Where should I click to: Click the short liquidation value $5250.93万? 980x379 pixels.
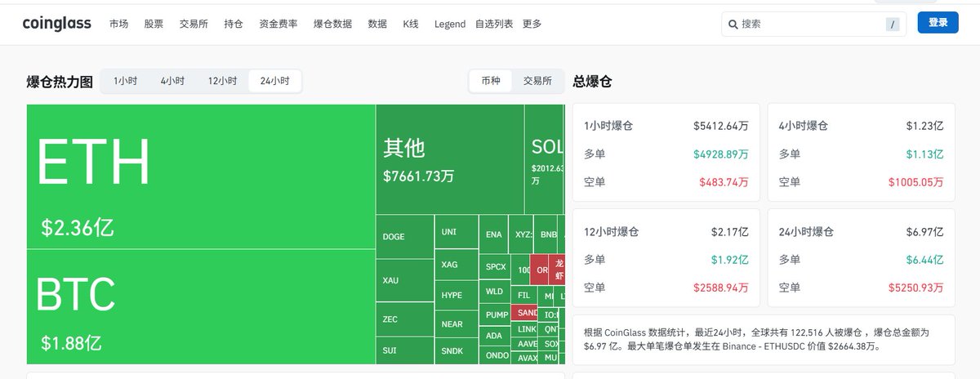pyautogui.click(x=916, y=288)
